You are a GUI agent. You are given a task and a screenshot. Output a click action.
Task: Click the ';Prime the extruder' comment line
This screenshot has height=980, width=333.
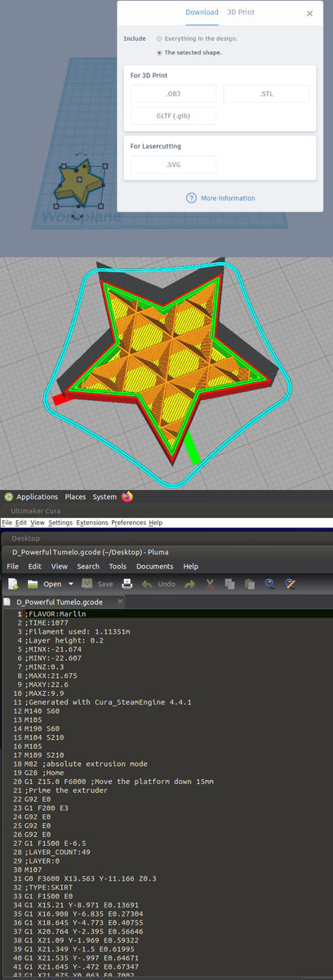point(66,791)
